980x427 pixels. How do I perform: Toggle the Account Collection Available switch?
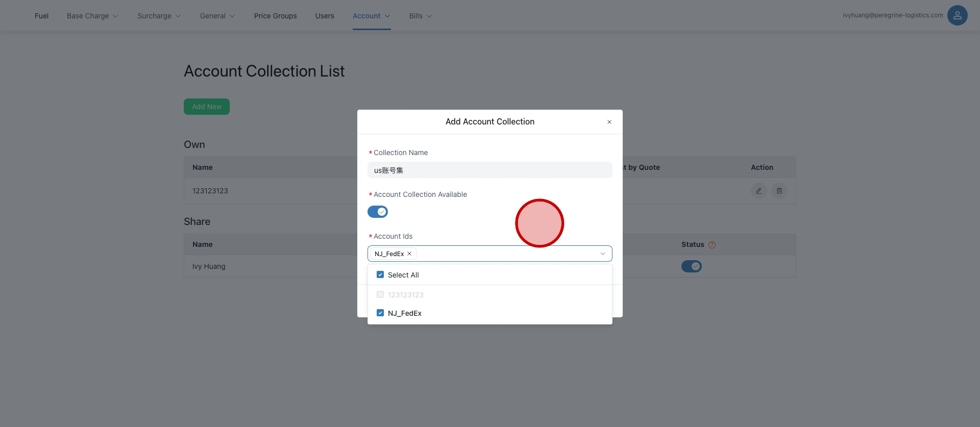(x=378, y=212)
